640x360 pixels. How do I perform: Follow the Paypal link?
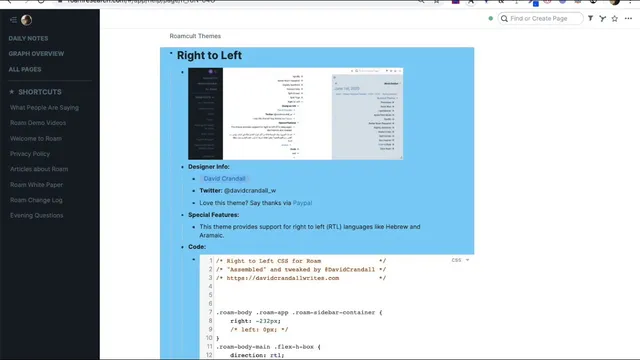coord(302,203)
